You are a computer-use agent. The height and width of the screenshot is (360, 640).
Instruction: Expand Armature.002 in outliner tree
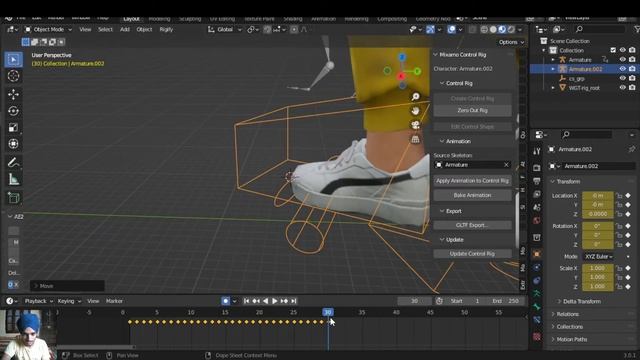click(553, 69)
